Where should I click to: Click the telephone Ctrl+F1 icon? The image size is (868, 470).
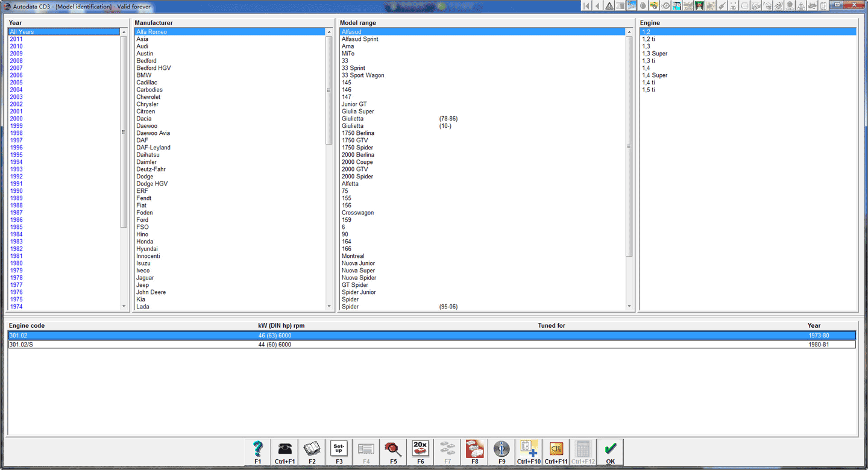(285, 452)
